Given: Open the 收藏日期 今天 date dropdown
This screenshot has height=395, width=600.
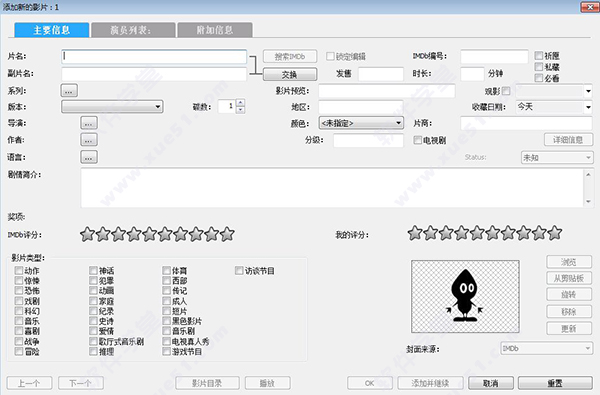Looking at the screenshot, I should (554, 107).
